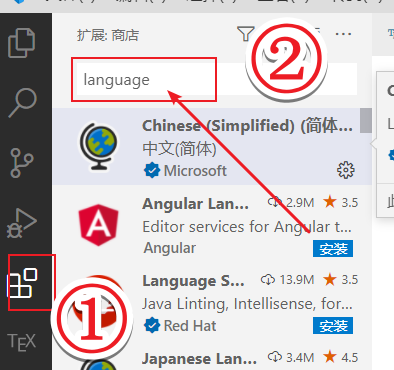Click the Angular 3.5 star rating
Image resolution: width=394 pixels, height=370 pixels.
pos(341,202)
